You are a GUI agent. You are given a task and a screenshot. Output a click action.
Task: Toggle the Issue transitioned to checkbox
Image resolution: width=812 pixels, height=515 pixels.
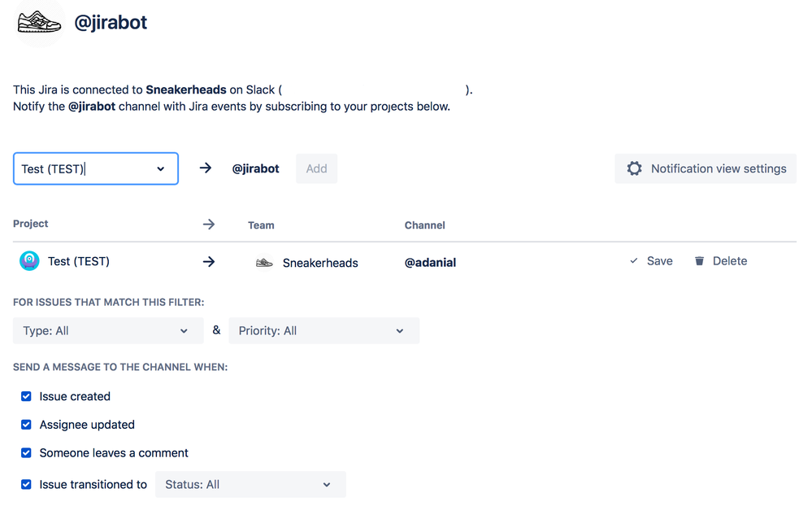[x=26, y=484]
